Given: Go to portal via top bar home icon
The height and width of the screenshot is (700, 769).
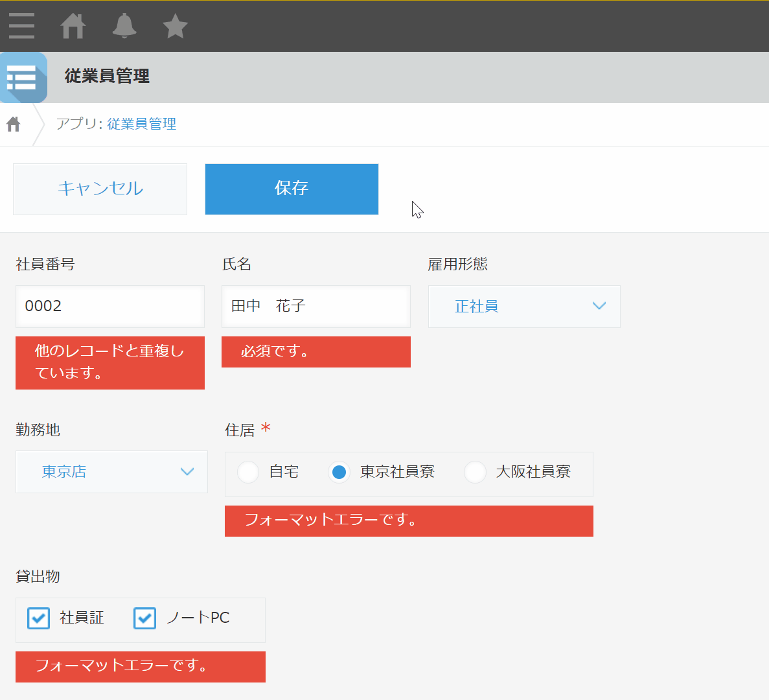Looking at the screenshot, I should (73, 26).
